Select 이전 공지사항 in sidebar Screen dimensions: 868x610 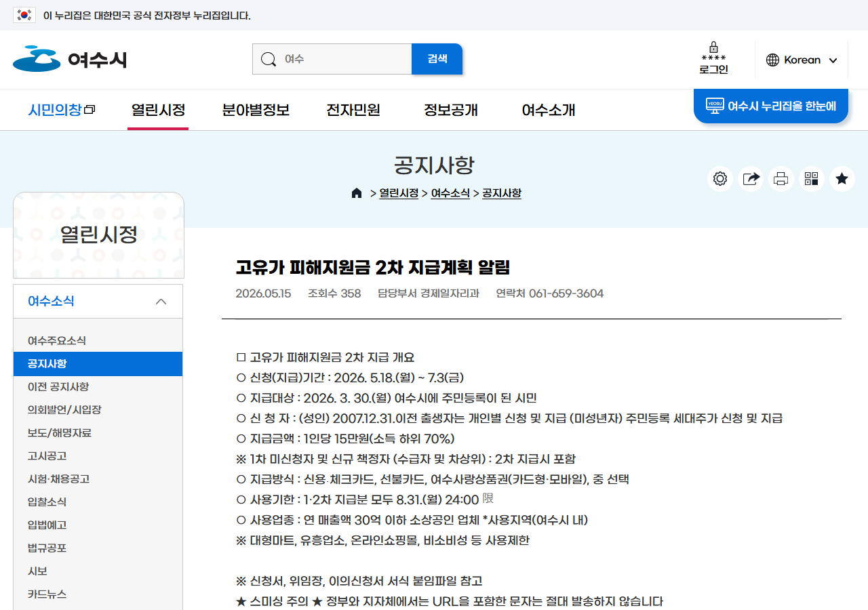click(x=98, y=386)
